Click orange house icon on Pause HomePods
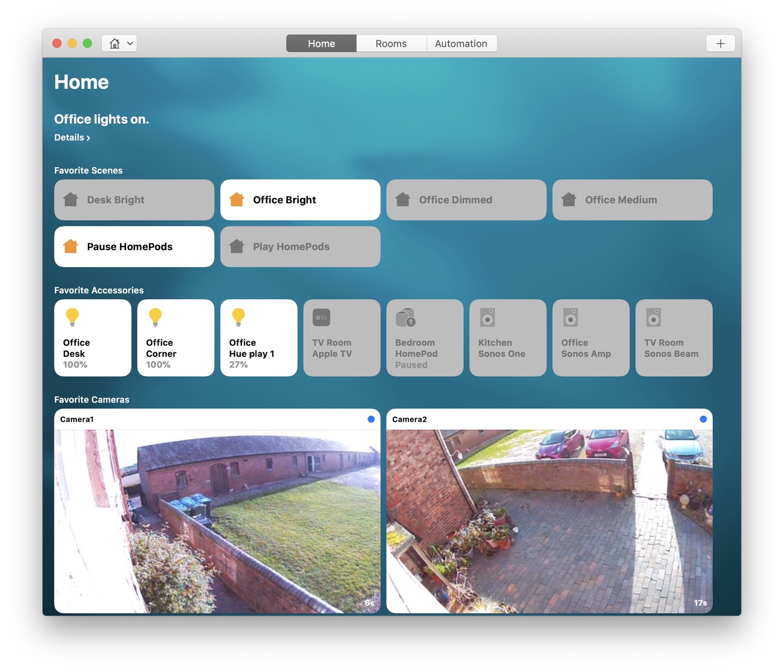This screenshot has height=672, width=784. pyautogui.click(x=71, y=246)
